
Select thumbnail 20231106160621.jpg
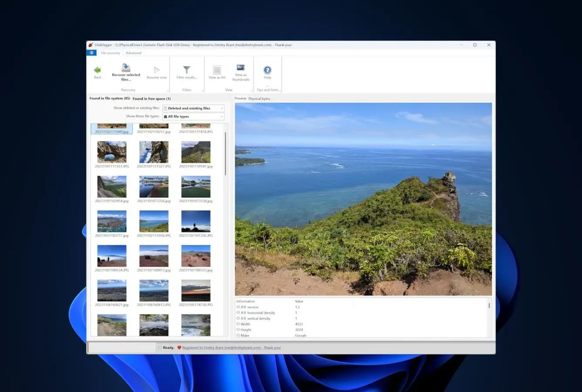click(x=112, y=293)
